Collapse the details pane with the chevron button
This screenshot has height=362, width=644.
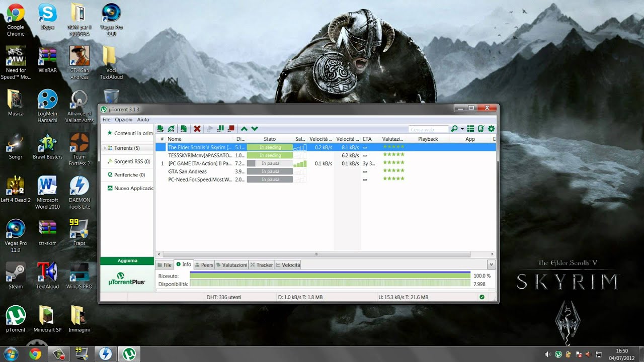tap(492, 264)
